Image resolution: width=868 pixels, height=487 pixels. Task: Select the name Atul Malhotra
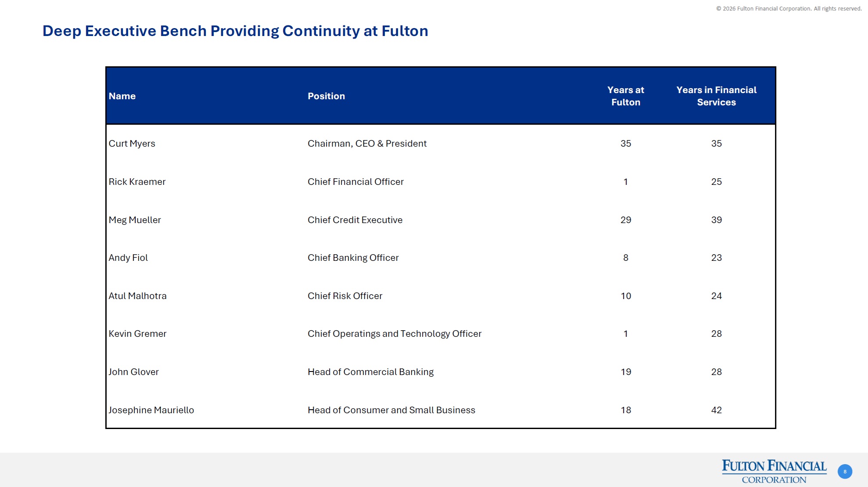pos(137,296)
